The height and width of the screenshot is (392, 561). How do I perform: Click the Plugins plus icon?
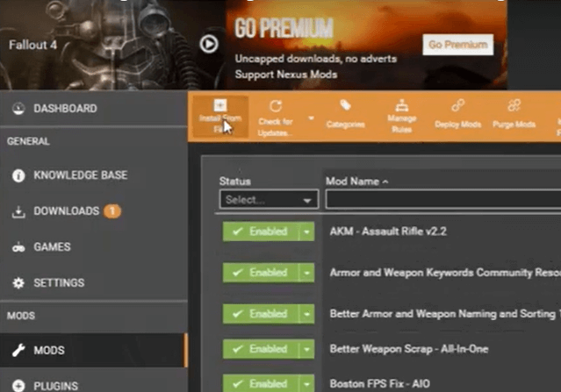coord(18,386)
